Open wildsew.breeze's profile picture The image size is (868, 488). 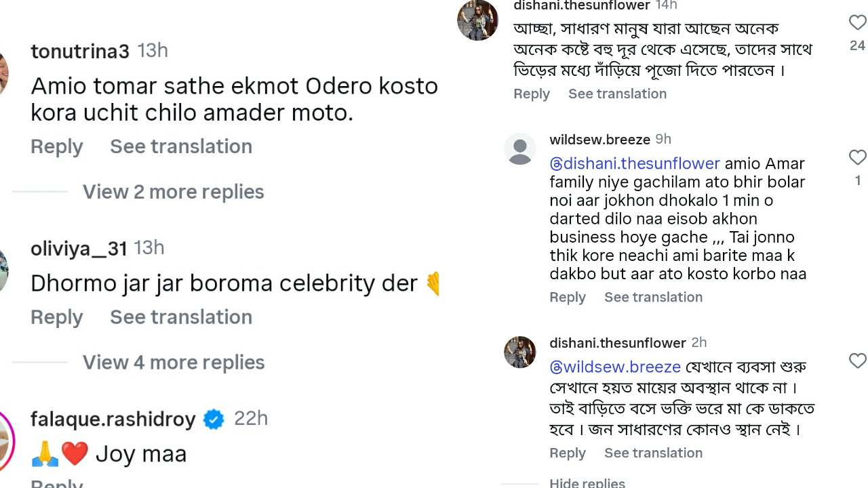[520, 149]
